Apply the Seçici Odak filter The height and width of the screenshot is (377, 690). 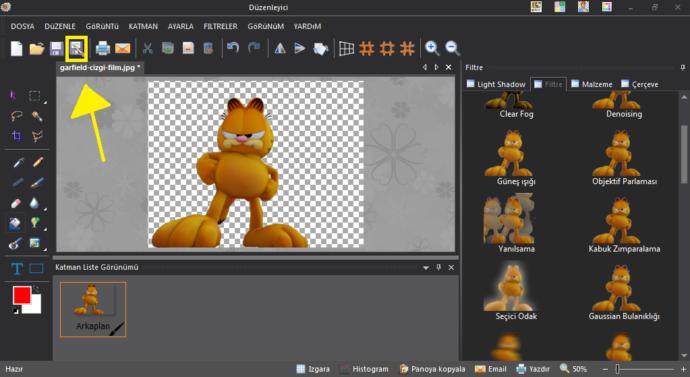pos(509,290)
